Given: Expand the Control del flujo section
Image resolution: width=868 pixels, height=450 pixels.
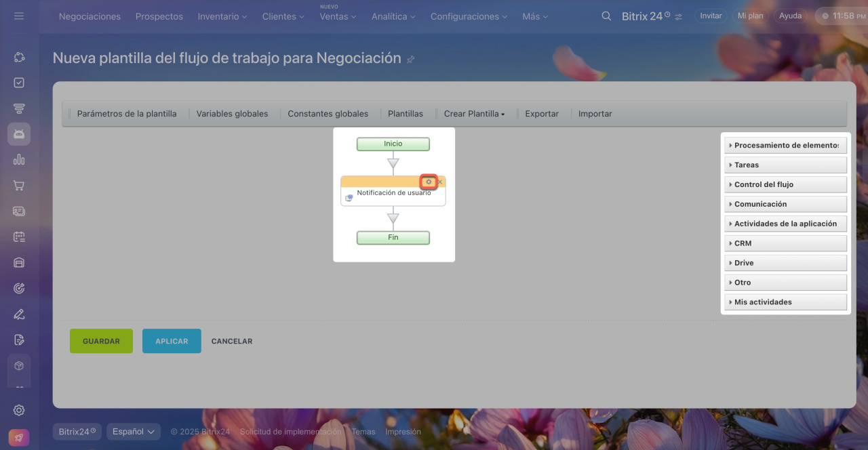Looking at the screenshot, I should (x=785, y=184).
